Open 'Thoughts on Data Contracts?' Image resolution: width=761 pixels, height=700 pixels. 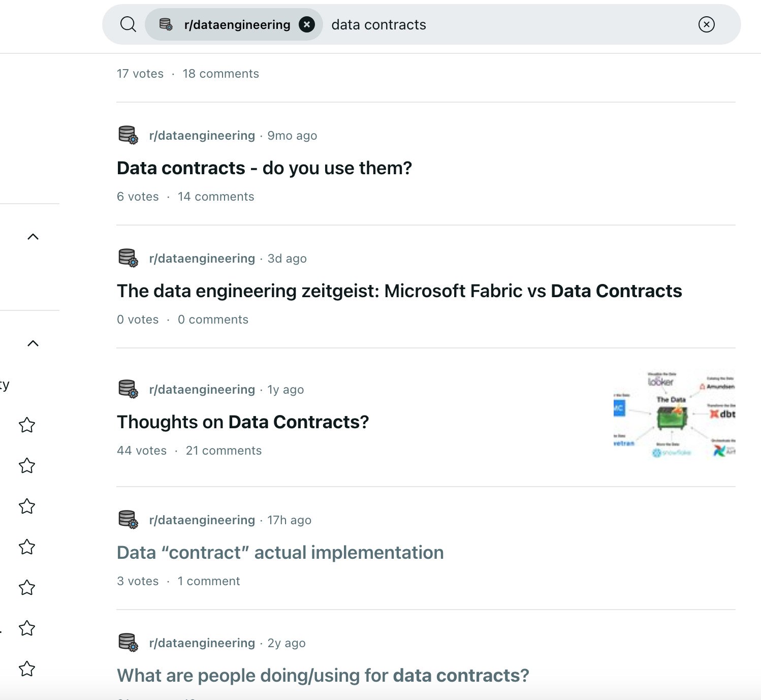[243, 422]
